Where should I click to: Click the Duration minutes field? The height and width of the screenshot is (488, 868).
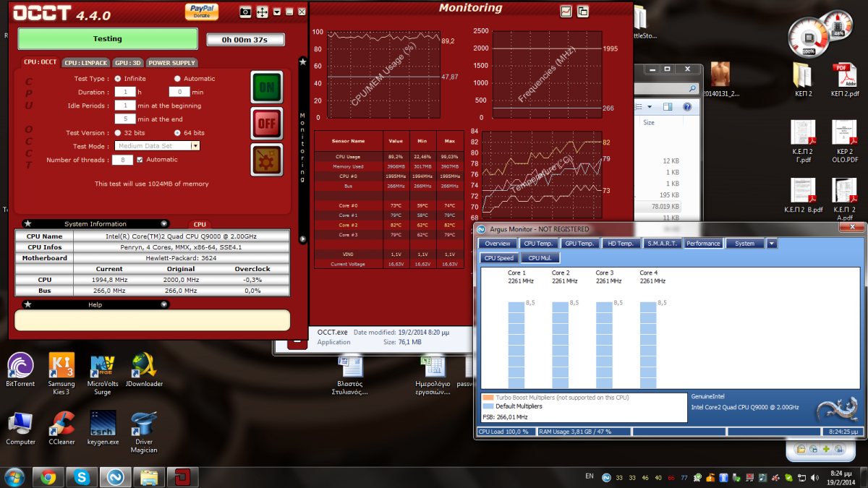tap(179, 92)
